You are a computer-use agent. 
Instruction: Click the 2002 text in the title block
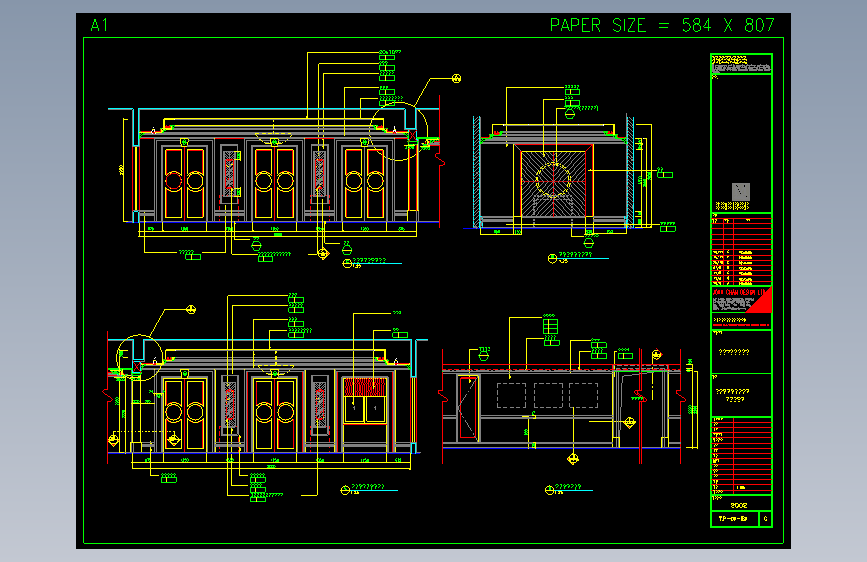click(739, 505)
